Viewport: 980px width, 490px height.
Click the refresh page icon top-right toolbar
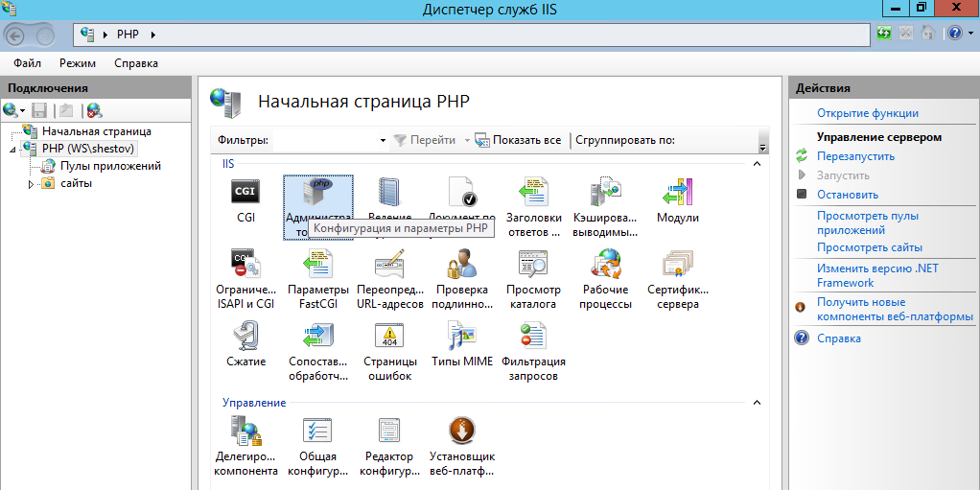(884, 34)
